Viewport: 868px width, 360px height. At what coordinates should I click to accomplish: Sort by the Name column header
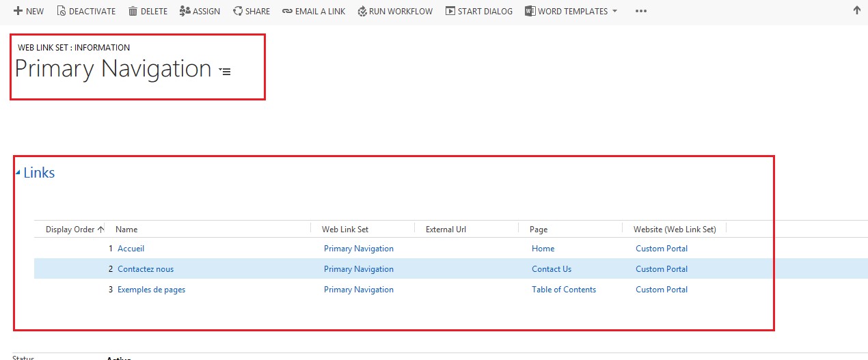tap(126, 230)
